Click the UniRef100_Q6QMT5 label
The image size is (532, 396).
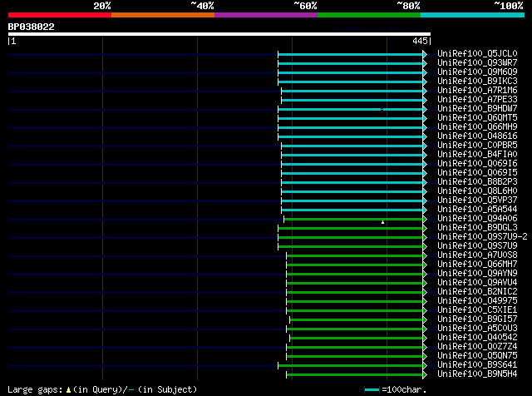tap(477, 118)
